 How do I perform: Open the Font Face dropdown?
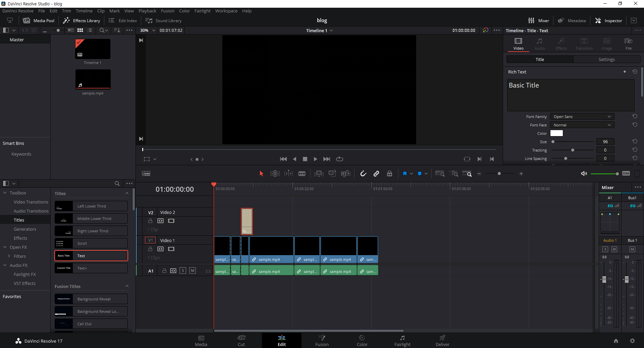(582, 125)
